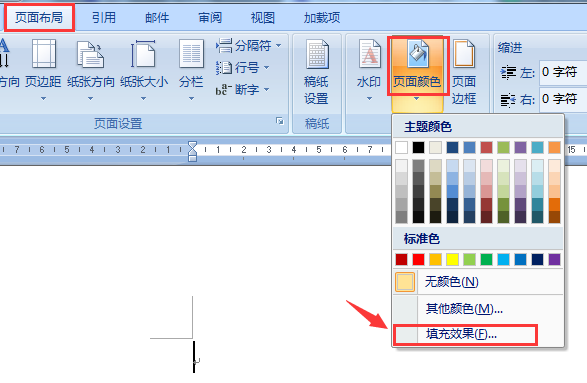
Task: Select the 分栏 columns icon
Action: (x=191, y=54)
